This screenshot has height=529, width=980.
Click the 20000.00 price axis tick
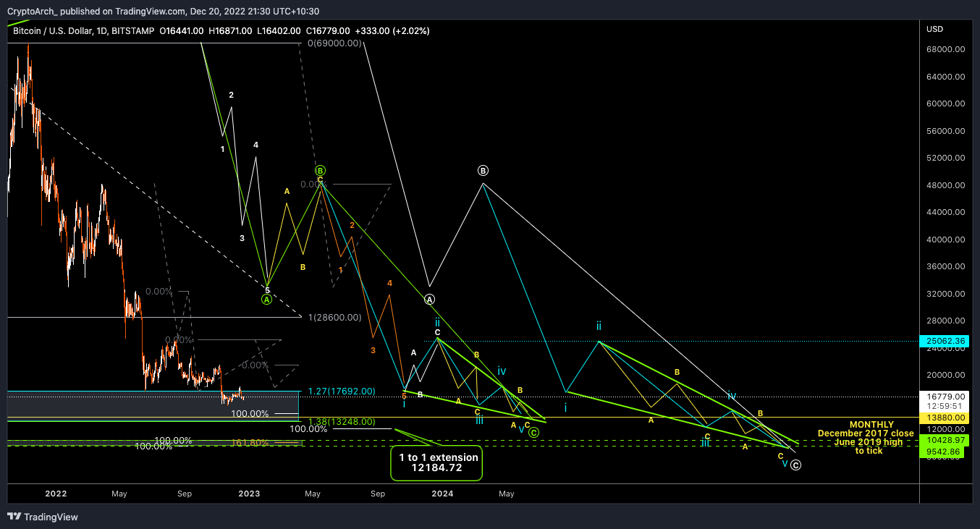coord(946,375)
